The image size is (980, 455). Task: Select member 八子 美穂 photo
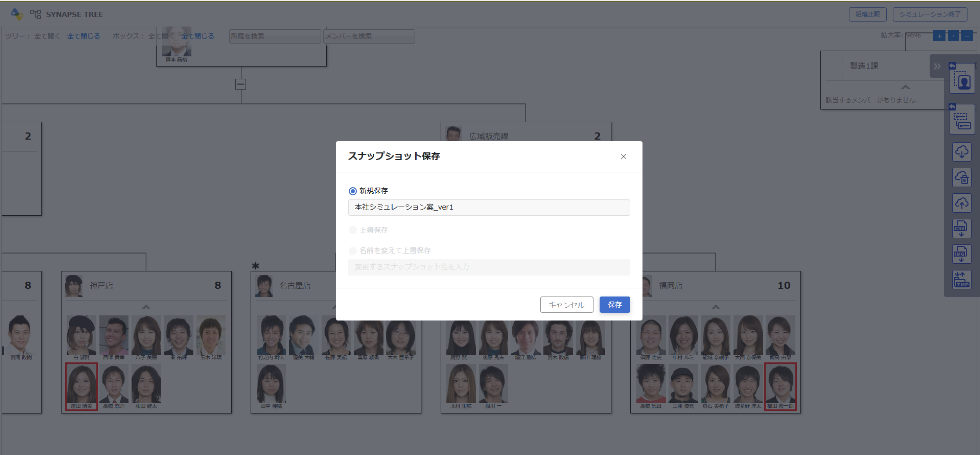(x=146, y=335)
